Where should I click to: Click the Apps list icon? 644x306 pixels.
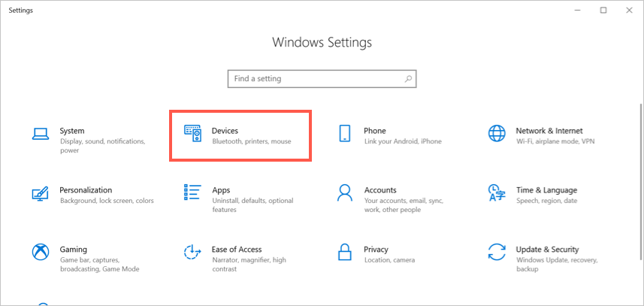pos(193,193)
